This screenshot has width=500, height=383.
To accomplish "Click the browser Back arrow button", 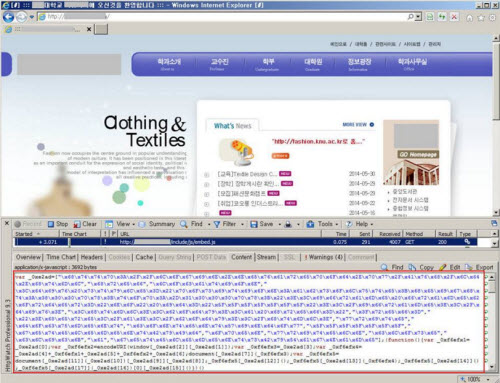I will click(9, 17).
